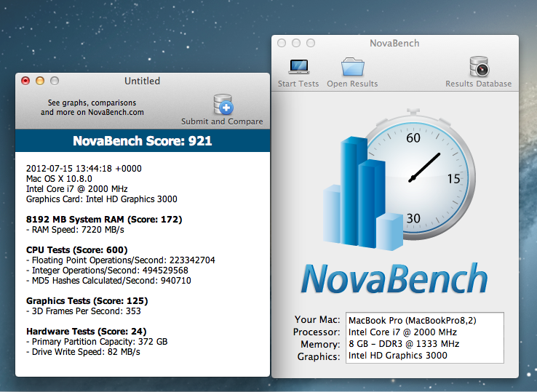Image resolution: width=537 pixels, height=392 pixels.
Task: Click the NovaBench stopwatch logo image
Action: click(x=399, y=180)
